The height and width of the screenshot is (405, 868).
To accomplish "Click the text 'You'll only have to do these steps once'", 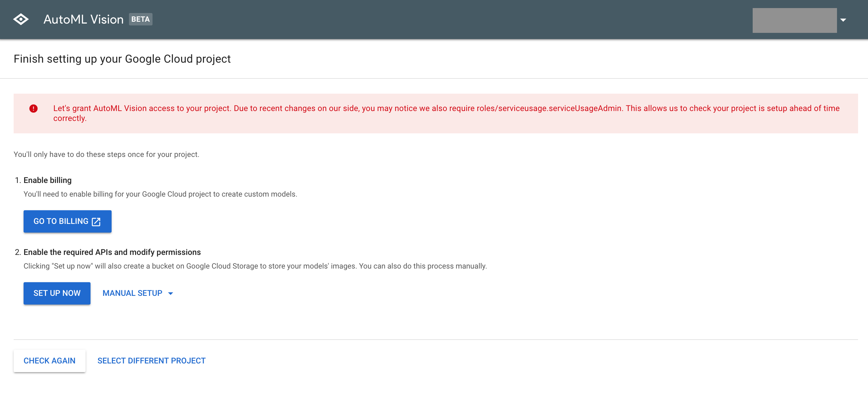I will click(106, 154).
